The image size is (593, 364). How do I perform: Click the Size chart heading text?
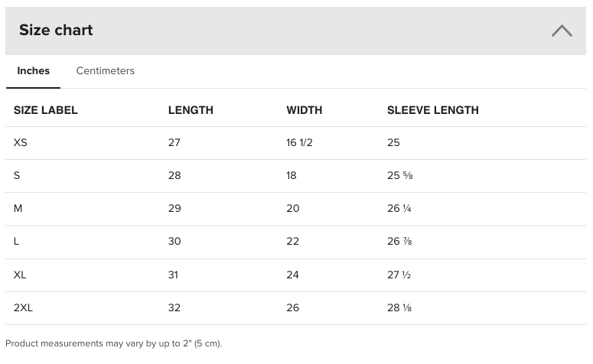[56, 30]
